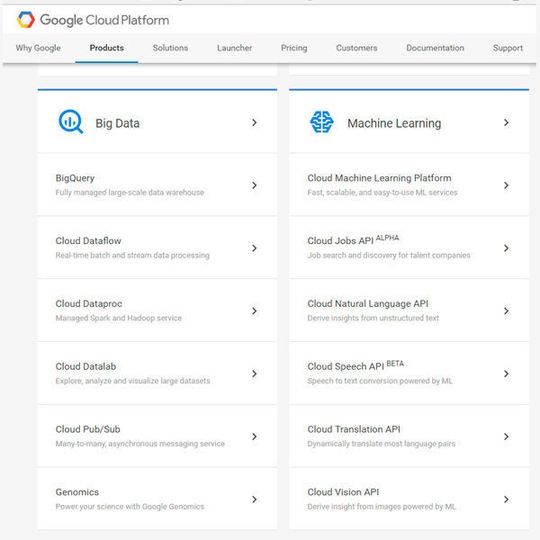The width and height of the screenshot is (540, 540).
Task: Open the Cloud Jobs API link
Action: pos(340,241)
